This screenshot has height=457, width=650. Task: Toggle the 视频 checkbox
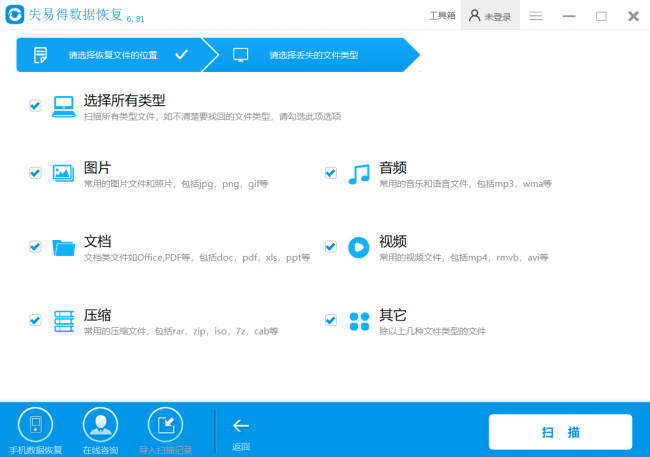click(x=330, y=246)
